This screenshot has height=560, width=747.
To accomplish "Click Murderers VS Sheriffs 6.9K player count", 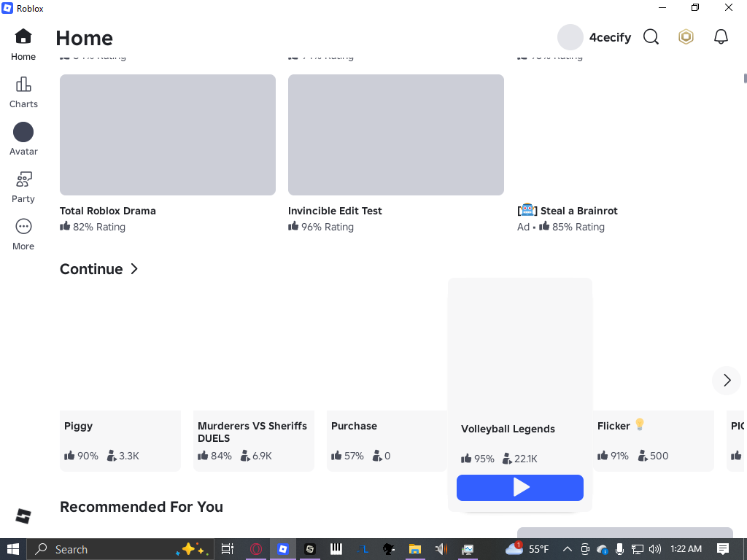I will (256, 456).
